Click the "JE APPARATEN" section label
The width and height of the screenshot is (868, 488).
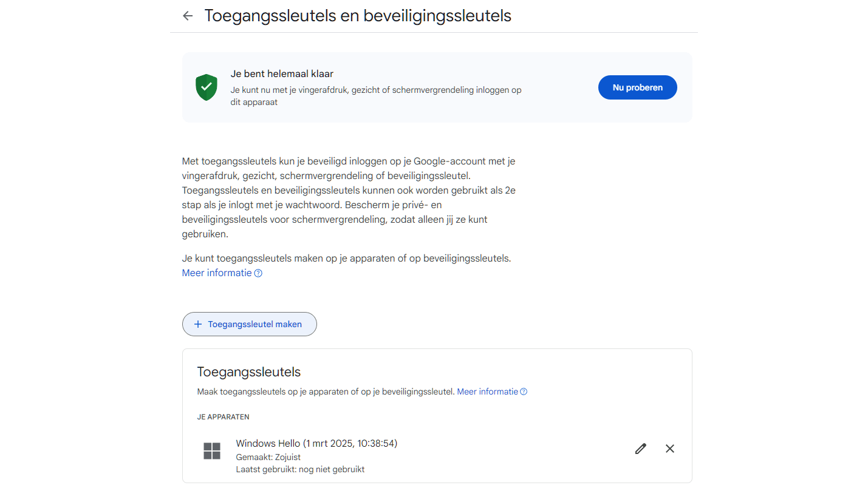223,417
